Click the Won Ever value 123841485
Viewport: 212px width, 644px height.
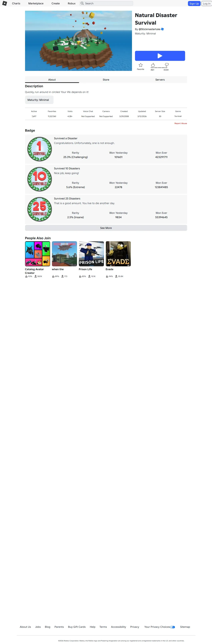161,187
